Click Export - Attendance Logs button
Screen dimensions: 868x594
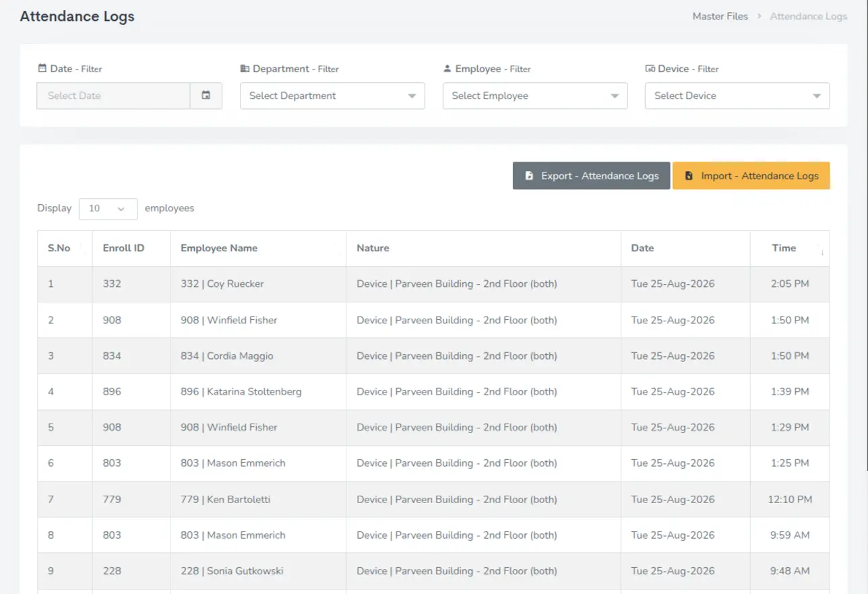pyautogui.click(x=591, y=176)
